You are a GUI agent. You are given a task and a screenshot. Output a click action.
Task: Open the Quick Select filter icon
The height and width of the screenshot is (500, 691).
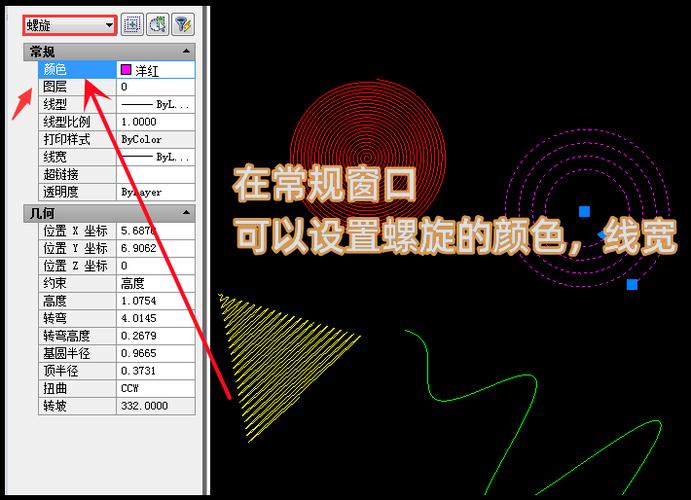[183, 25]
